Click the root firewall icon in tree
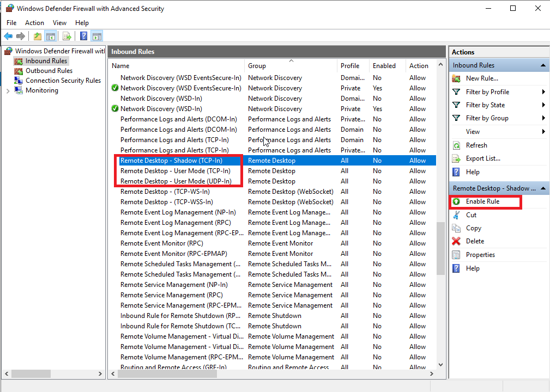 point(8,51)
